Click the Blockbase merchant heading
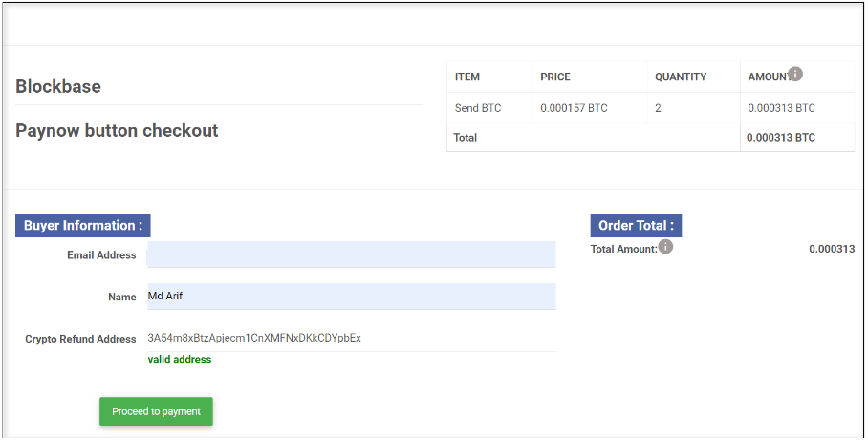The height and width of the screenshot is (442, 868). [58, 87]
